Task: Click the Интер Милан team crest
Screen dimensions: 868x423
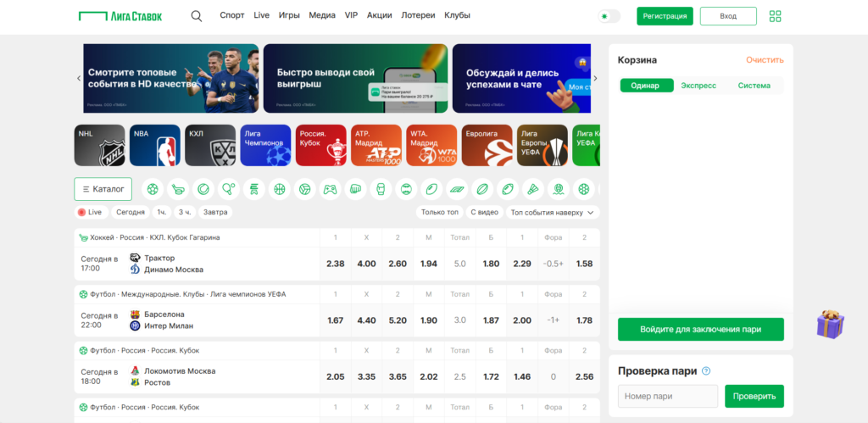Action: tap(135, 326)
